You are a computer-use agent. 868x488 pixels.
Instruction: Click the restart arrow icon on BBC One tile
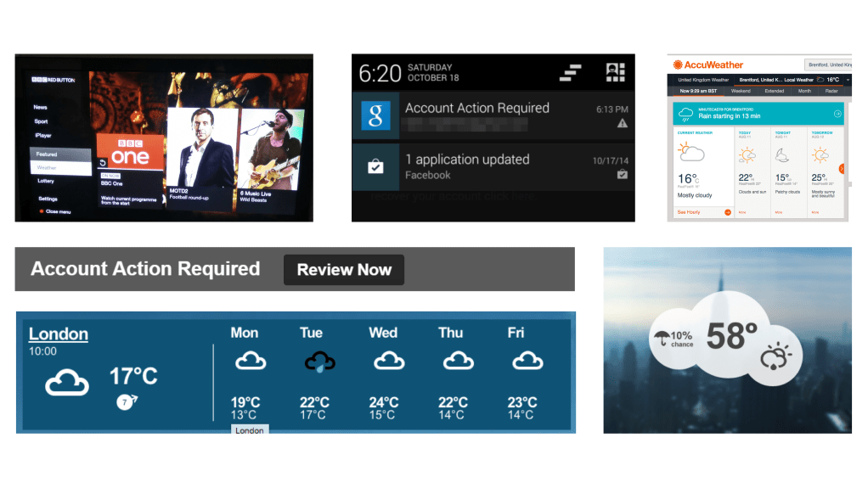tap(103, 163)
